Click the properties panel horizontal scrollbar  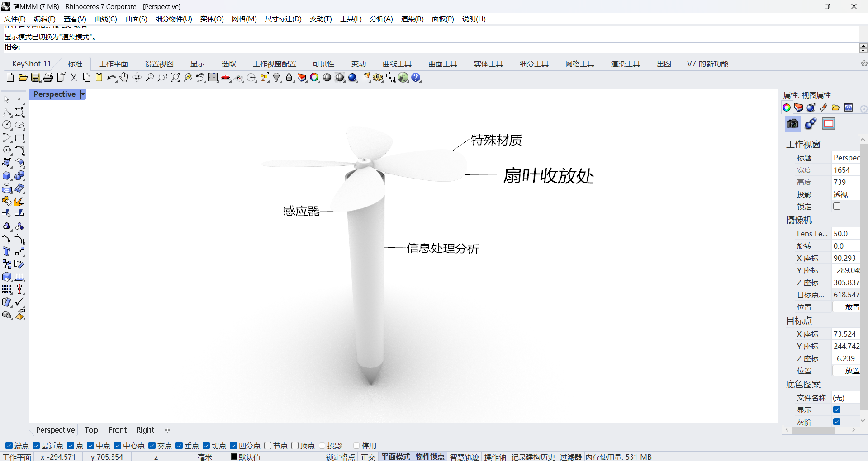point(812,430)
